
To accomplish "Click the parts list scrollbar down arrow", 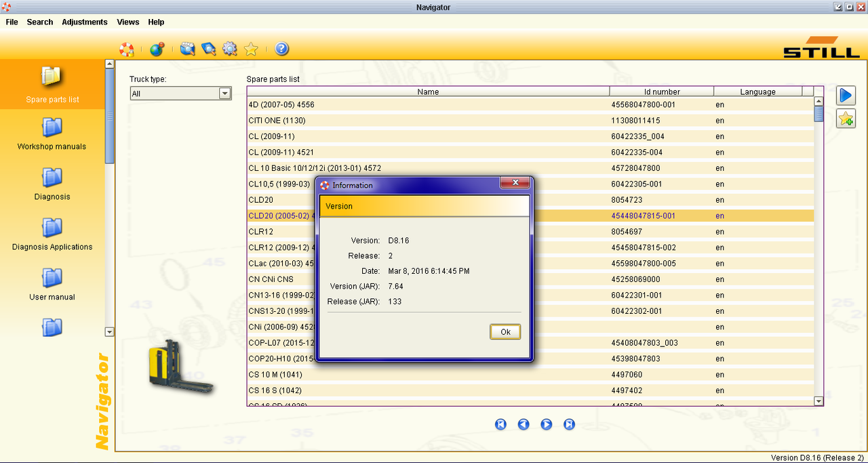I will [x=818, y=401].
